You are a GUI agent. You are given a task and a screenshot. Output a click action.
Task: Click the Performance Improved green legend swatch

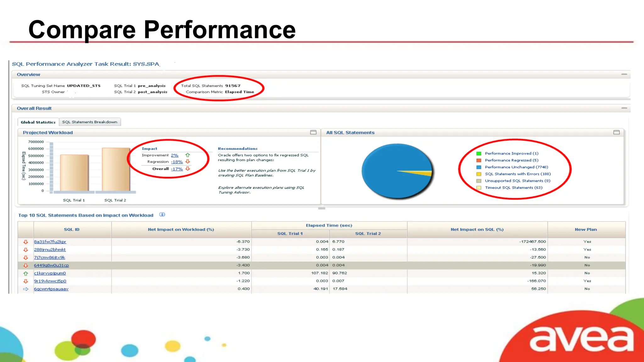pyautogui.click(x=479, y=154)
